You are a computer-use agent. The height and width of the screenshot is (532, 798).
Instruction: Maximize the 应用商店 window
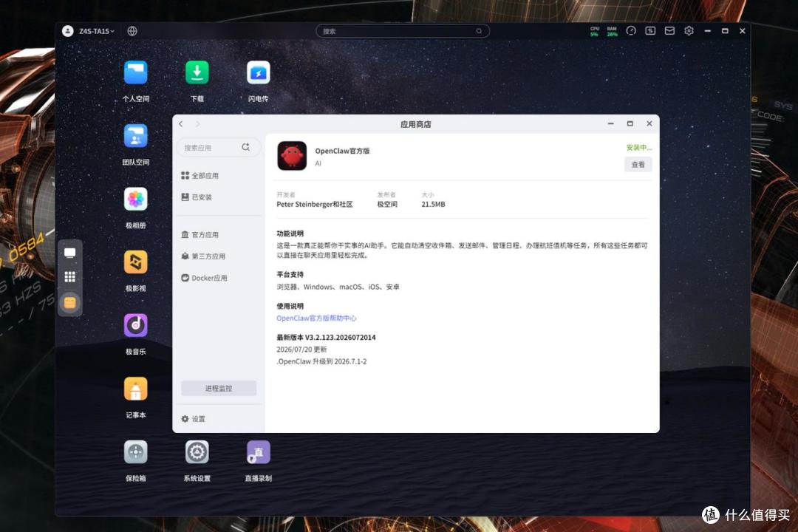pyautogui.click(x=630, y=123)
